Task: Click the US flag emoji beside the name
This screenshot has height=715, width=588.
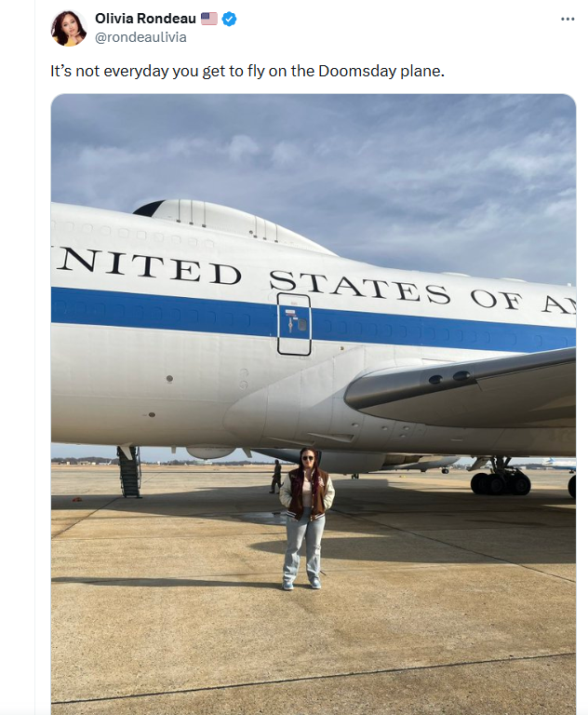Action: [209, 19]
